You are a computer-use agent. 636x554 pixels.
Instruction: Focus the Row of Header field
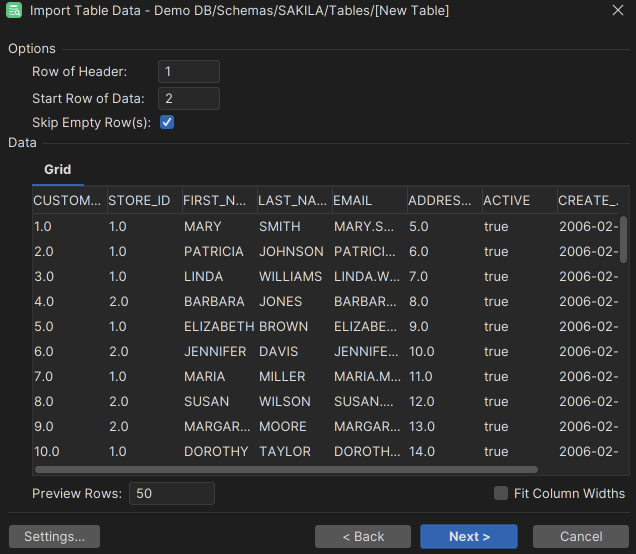(x=188, y=72)
